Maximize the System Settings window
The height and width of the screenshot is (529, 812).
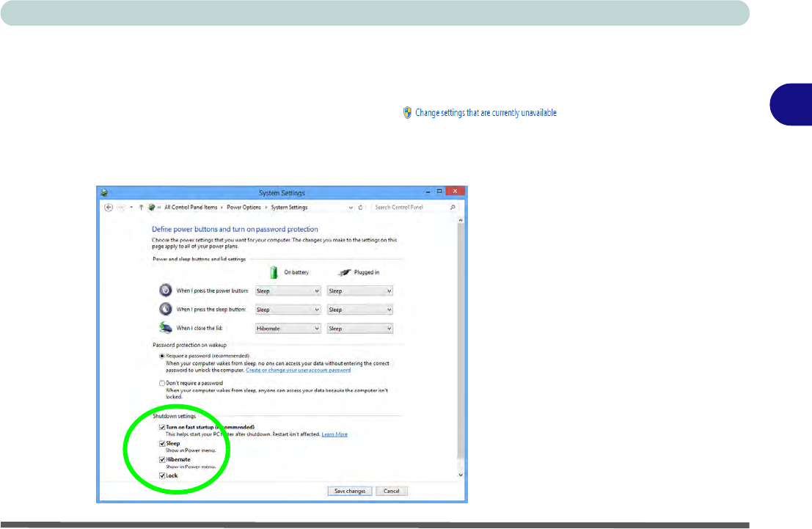tap(439, 191)
